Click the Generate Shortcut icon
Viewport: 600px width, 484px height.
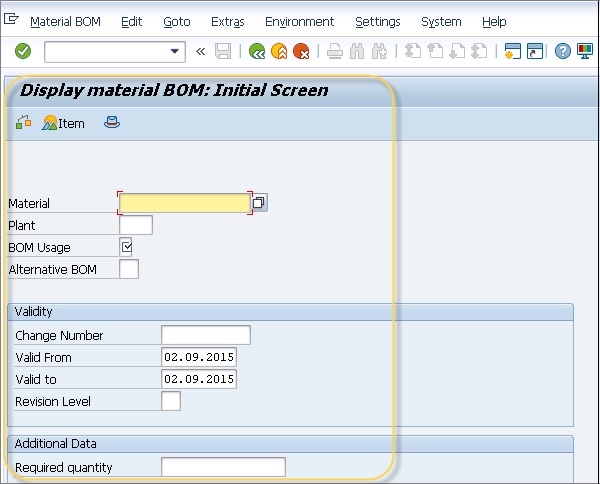[x=535, y=51]
